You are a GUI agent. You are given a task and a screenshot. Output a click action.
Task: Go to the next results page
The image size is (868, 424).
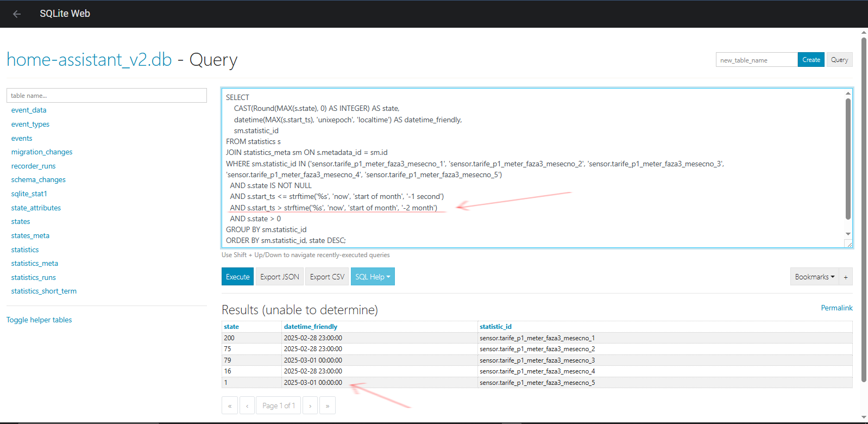click(310, 406)
